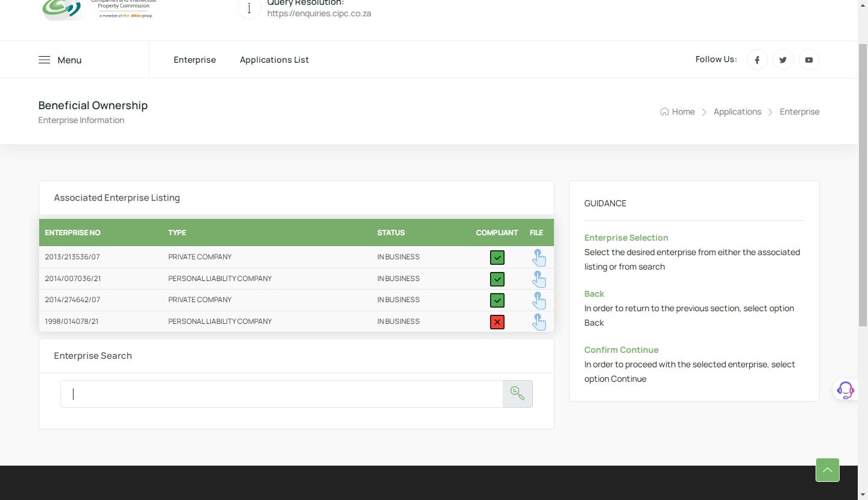Screen dimensions: 868x500
Task: Open CIPC's Facebook page via its icon
Action: (757, 59)
